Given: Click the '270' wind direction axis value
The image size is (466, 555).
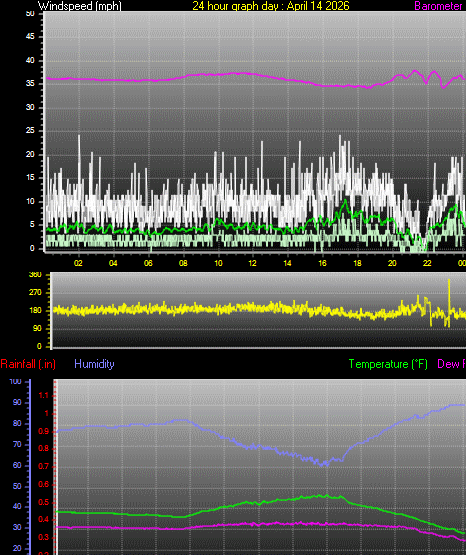Looking at the screenshot, I should coord(35,292).
